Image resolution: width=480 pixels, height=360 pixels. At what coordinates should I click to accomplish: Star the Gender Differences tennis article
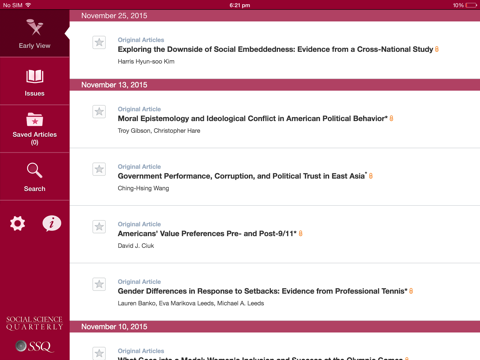click(x=99, y=284)
